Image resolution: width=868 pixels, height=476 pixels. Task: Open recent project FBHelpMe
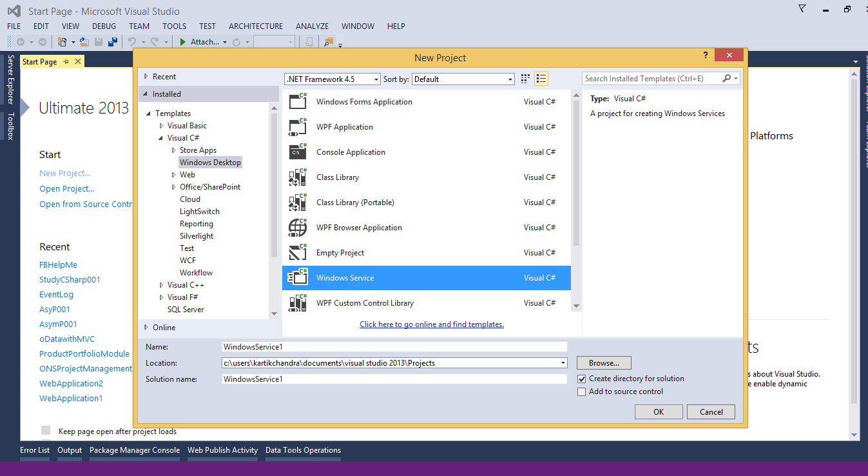tap(58, 265)
